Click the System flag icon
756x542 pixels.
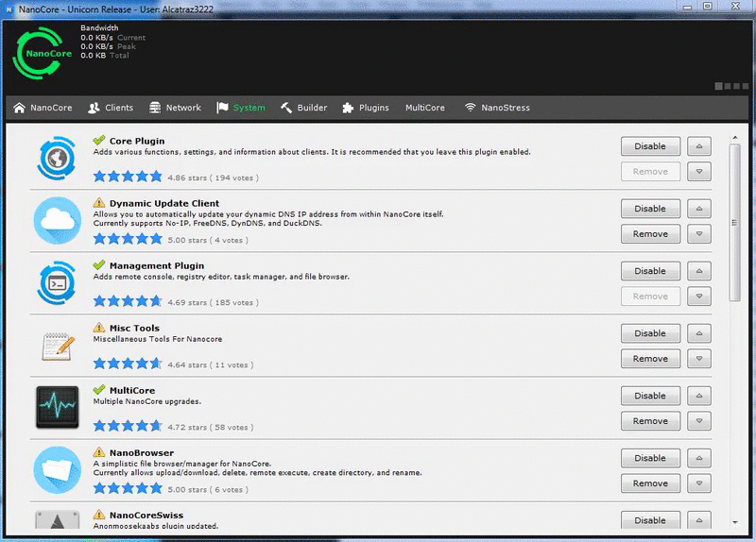pos(222,108)
